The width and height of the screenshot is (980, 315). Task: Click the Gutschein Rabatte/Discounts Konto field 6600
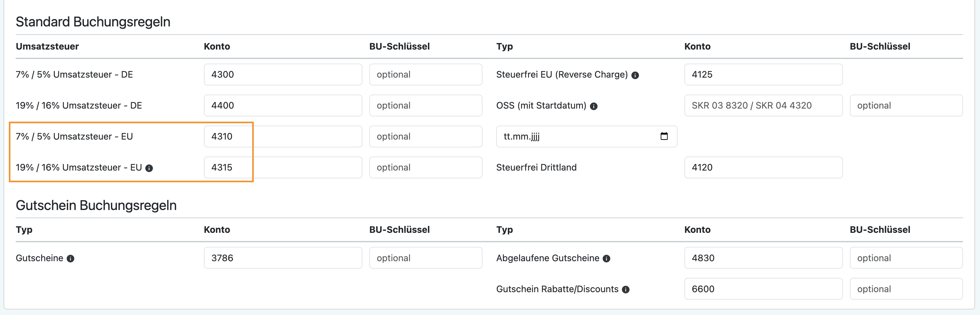click(763, 289)
